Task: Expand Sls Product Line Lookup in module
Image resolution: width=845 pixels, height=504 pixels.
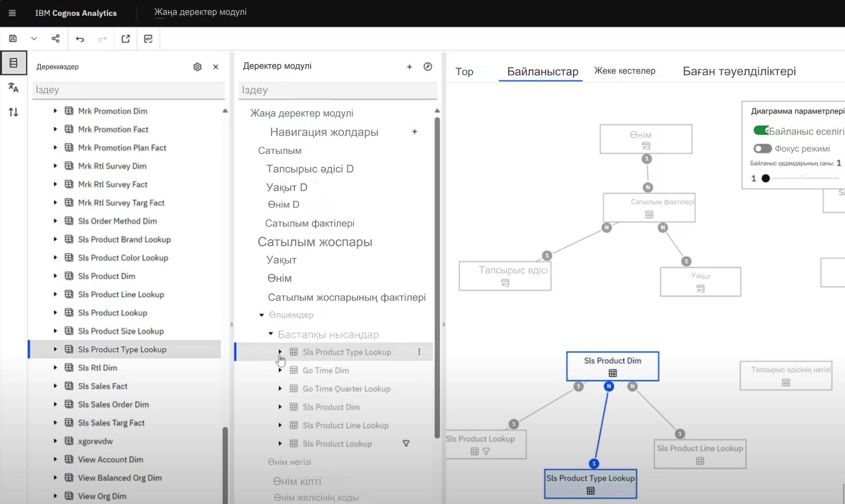Action: 280,425
